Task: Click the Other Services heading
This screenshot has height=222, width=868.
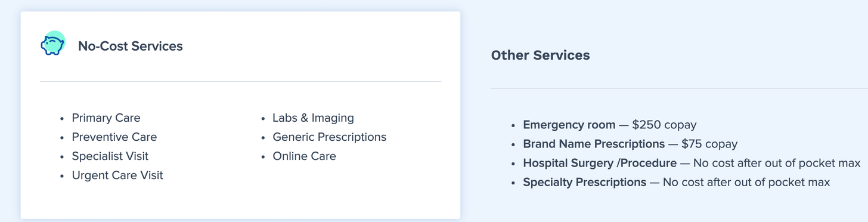Action: (540, 55)
